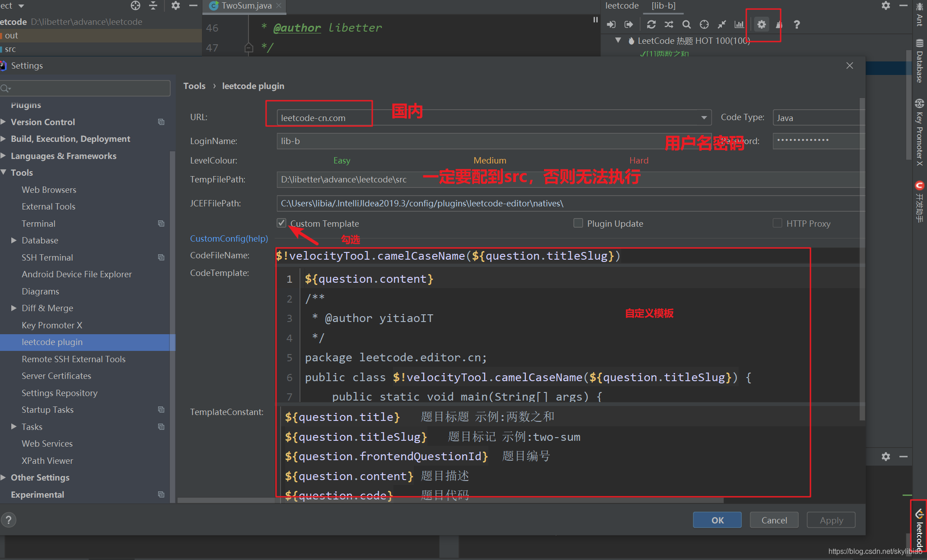
Task: Collapse the Tools settings node
Action: coord(4,173)
